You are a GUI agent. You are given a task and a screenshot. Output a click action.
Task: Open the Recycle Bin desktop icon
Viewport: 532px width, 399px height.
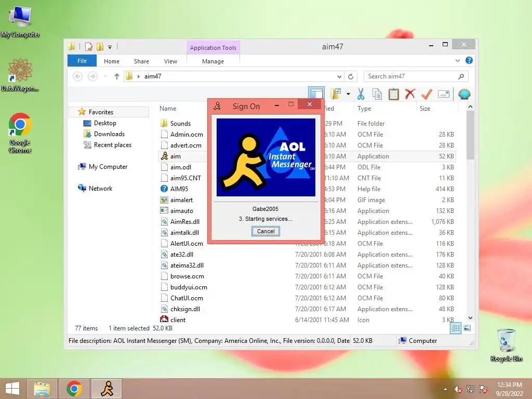click(506, 345)
